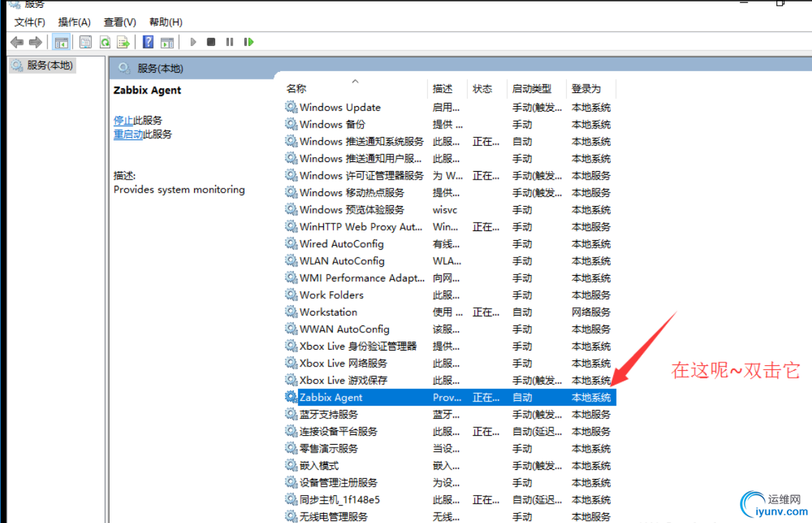812x523 pixels.
Task: Select the WWAN AutoConfig service
Action: tap(450, 330)
